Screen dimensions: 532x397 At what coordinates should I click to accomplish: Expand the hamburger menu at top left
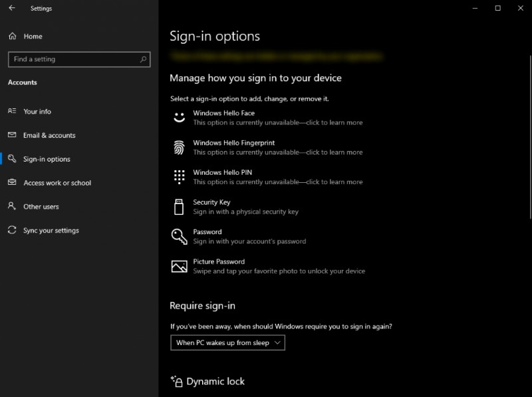coord(11,8)
